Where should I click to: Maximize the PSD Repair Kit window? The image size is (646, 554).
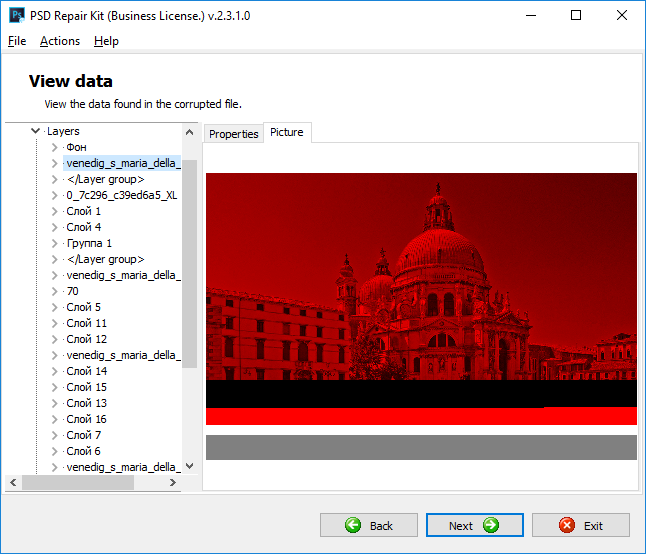point(576,16)
